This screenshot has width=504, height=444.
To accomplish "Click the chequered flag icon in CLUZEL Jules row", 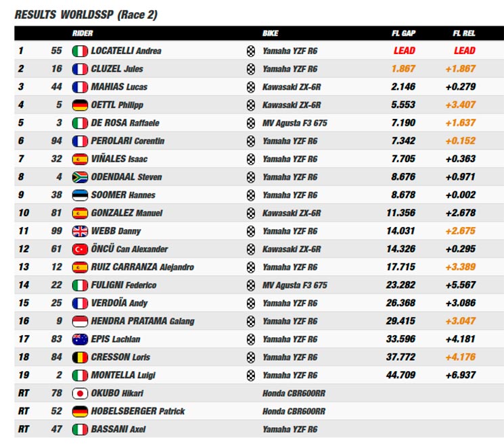I will (x=251, y=69).
